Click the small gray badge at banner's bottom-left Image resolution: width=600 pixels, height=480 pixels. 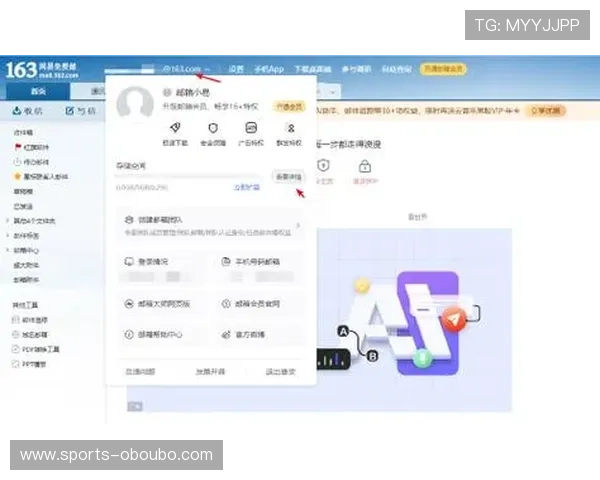click(x=135, y=406)
